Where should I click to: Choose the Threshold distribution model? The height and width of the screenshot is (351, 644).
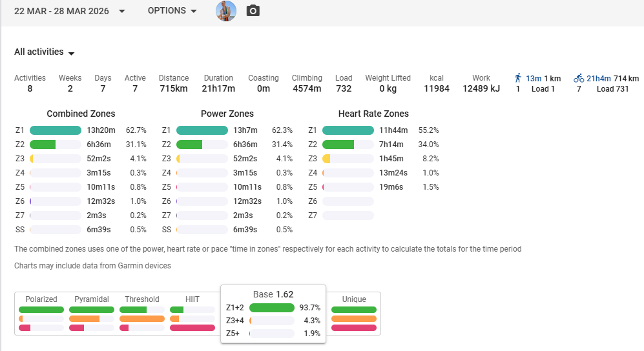(142, 299)
